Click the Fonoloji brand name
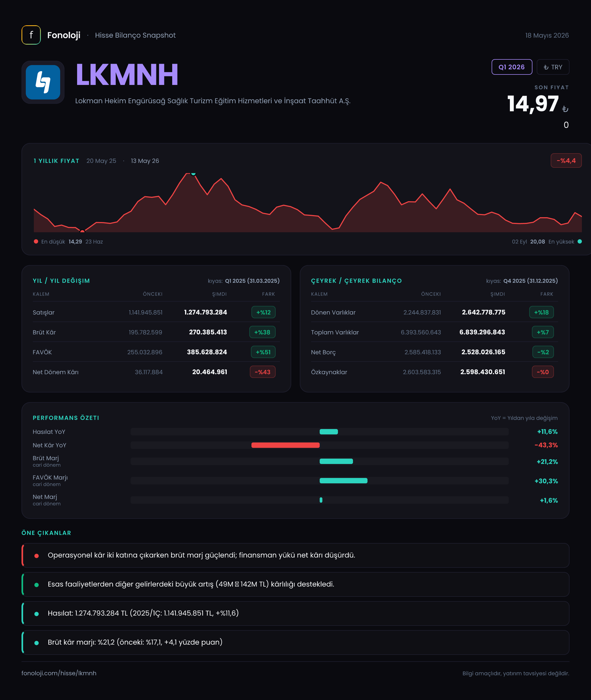The image size is (591, 700). [x=64, y=35]
